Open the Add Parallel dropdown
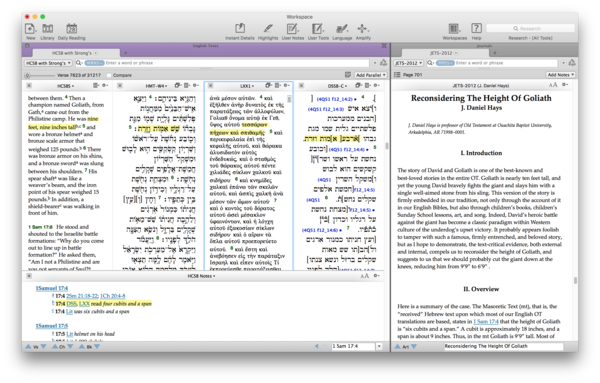Image resolution: width=600 pixels, height=383 pixels. pyautogui.click(x=370, y=75)
